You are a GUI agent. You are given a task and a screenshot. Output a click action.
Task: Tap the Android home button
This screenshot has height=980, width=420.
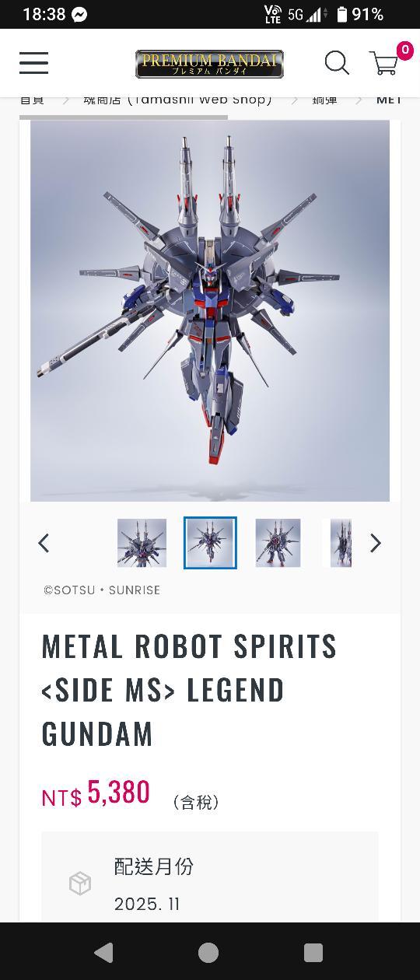[x=208, y=953]
